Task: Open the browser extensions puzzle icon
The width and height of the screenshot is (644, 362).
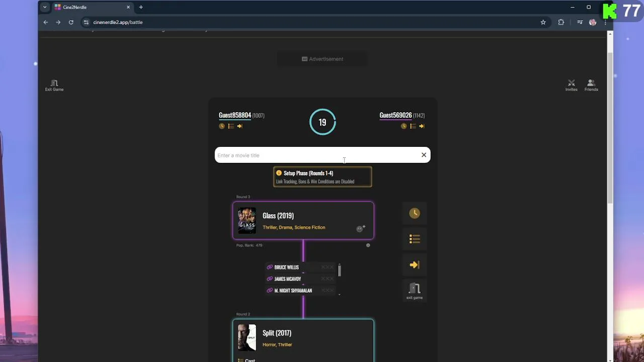Action: [x=561, y=22]
